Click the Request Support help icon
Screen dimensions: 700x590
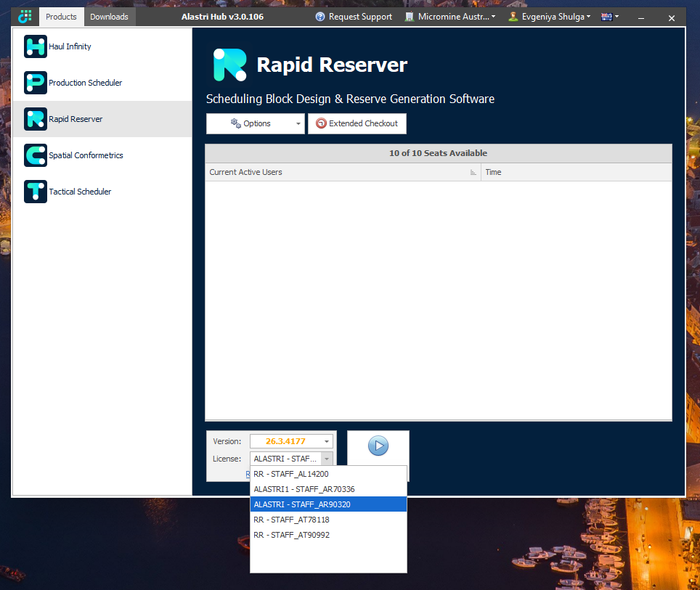pos(320,17)
